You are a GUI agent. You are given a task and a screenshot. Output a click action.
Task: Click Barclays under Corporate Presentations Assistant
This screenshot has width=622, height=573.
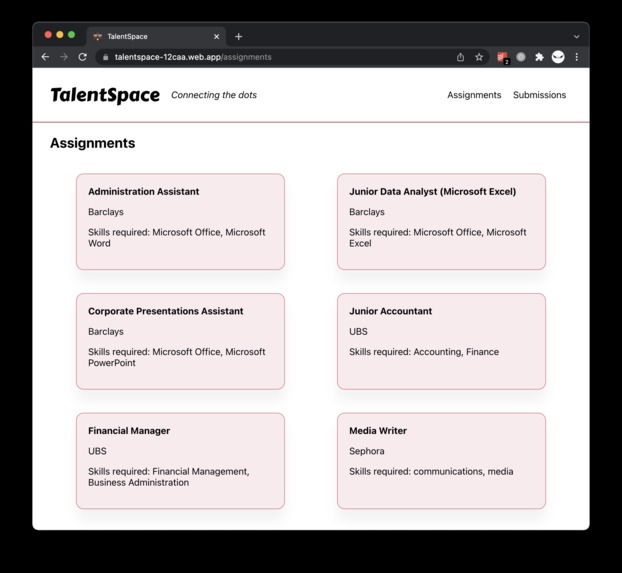(x=106, y=332)
